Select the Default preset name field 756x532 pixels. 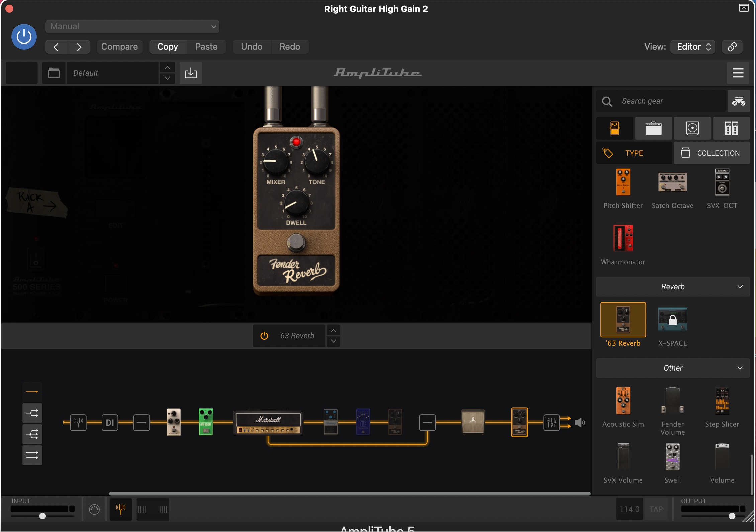click(x=112, y=73)
